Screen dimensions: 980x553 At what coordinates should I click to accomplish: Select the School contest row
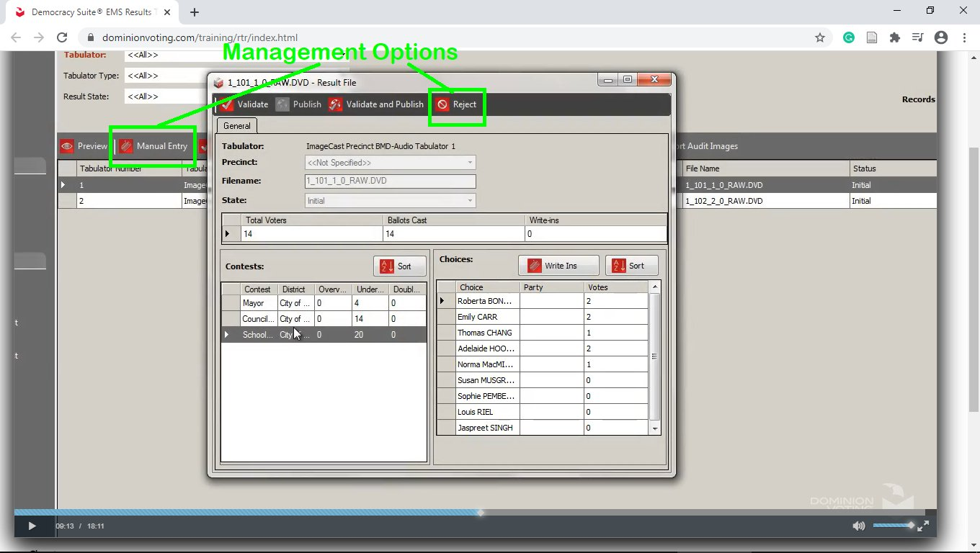pyautogui.click(x=324, y=335)
